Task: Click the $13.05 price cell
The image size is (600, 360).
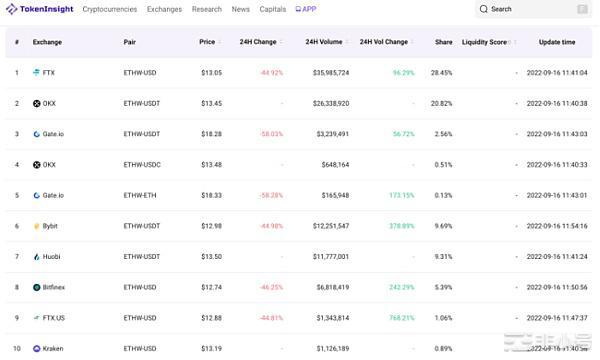Action: click(212, 73)
